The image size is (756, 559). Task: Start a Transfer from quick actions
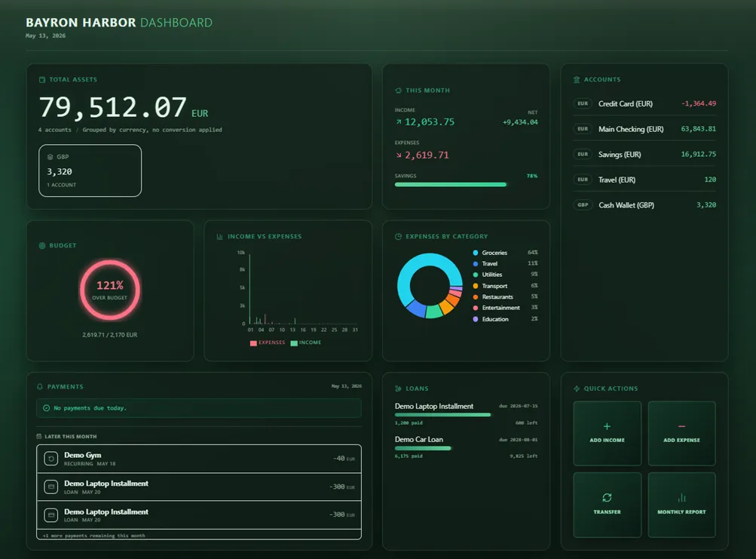pos(607,505)
